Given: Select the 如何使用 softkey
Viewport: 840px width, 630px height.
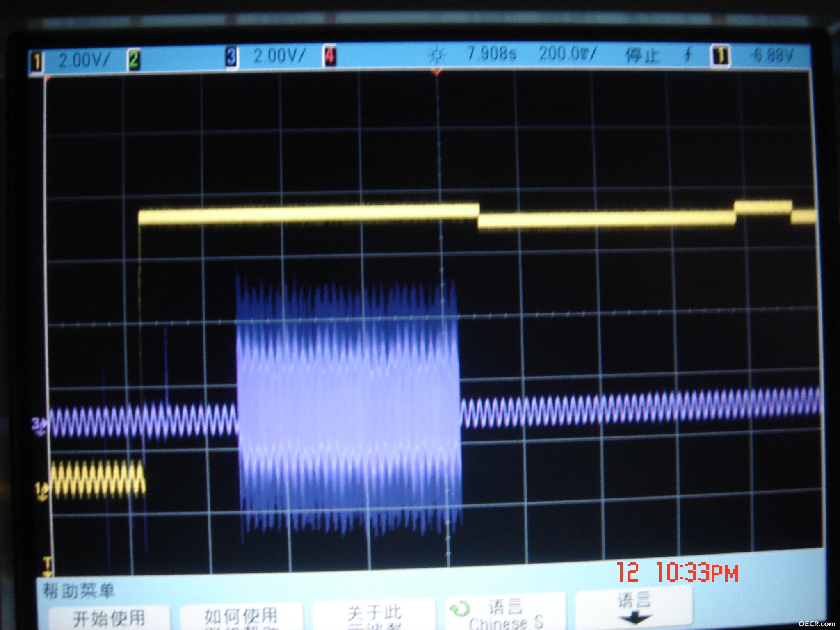Looking at the screenshot, I should point(242,616).
